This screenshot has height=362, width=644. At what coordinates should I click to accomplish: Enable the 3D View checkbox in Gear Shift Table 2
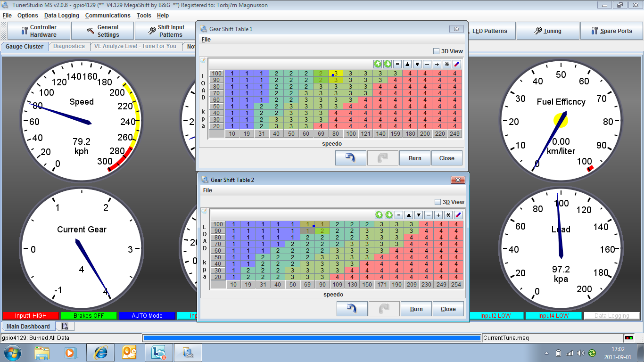(x=438, y=202)
